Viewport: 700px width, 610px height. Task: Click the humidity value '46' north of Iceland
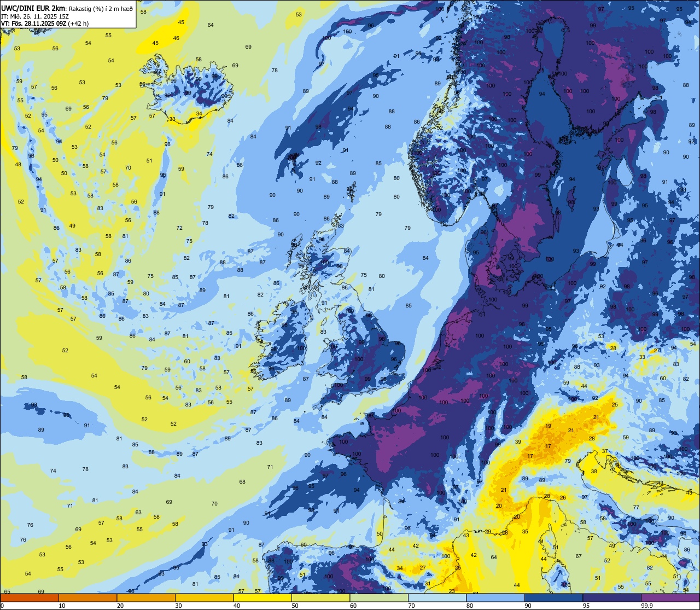[x=176, y=38]
